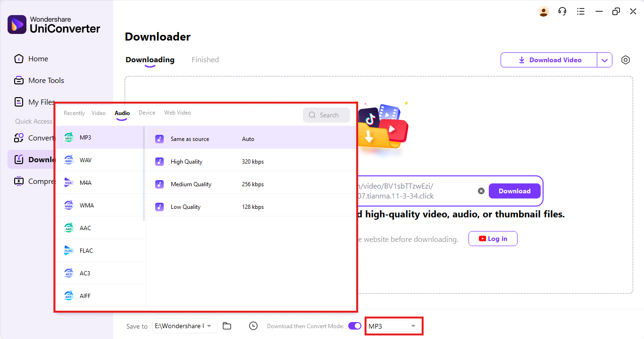Viewport: 644px width, 339px height.
Task: Click the format list scrollbar
Action: coord(144,174)
